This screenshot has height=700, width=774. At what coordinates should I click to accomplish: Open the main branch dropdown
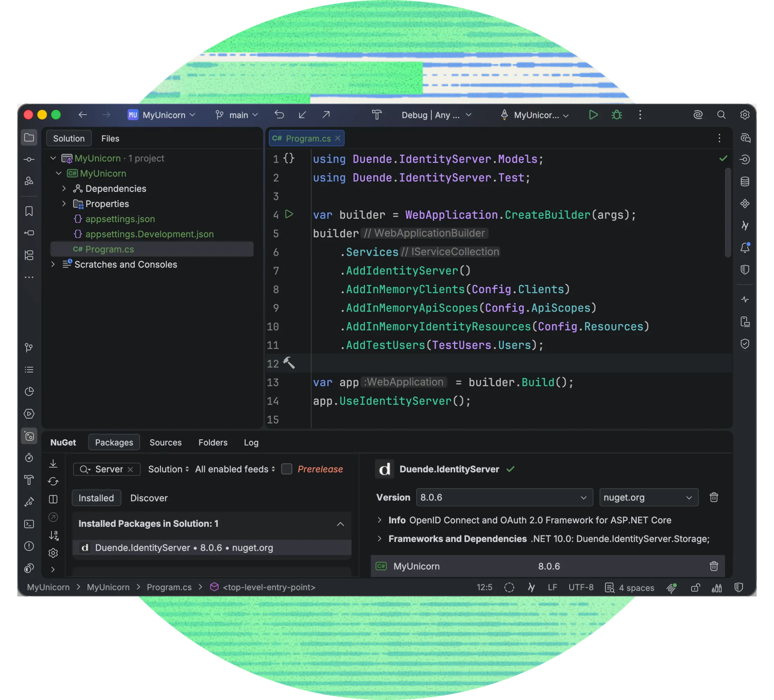click(x=237, y=115)
